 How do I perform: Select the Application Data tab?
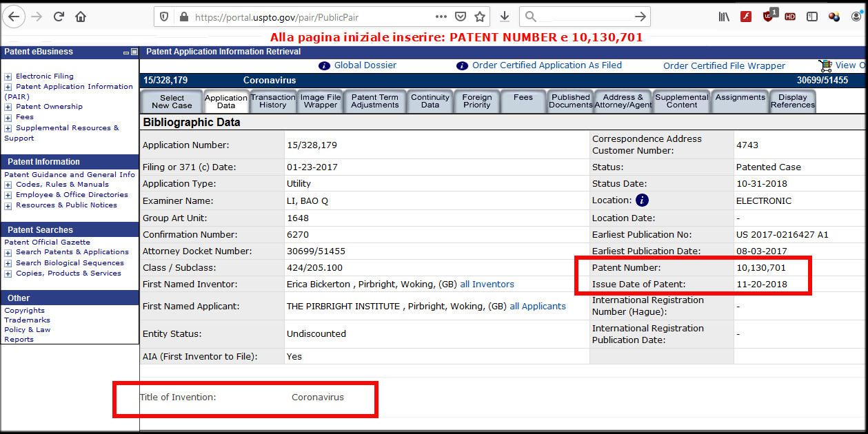tap(226, 102)
